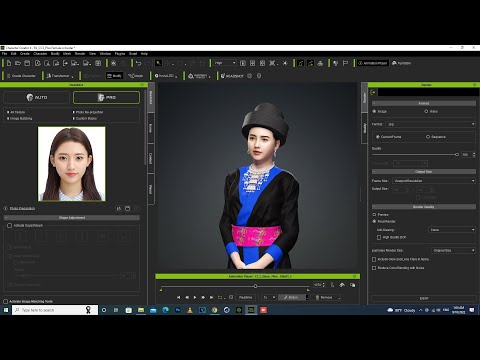Click the play button in Animation Player
480x360 pixels.
tap(195, 297)
